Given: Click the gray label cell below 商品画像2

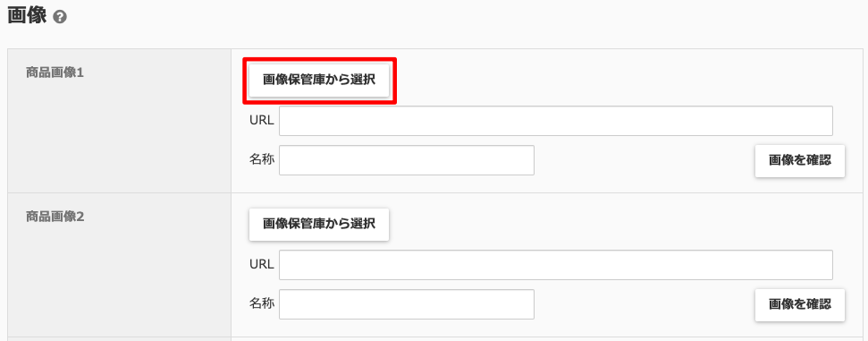Looking at the screenshot, I should tap(119, 339).
